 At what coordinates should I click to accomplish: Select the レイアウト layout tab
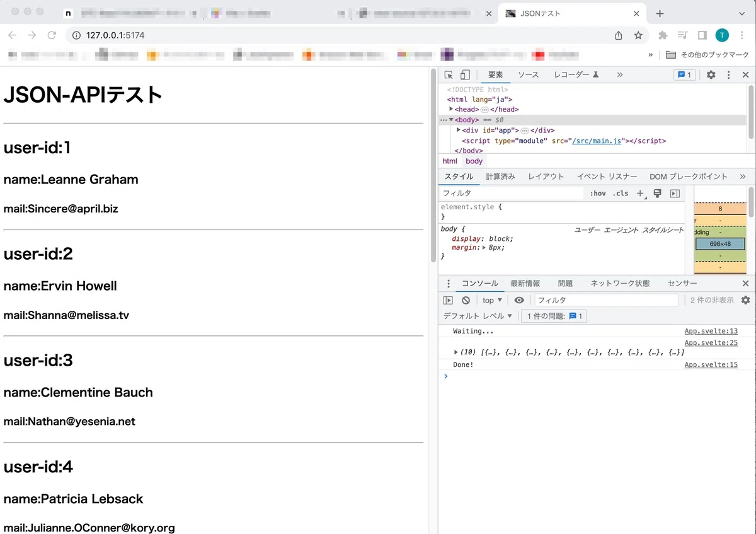point(546,177)
